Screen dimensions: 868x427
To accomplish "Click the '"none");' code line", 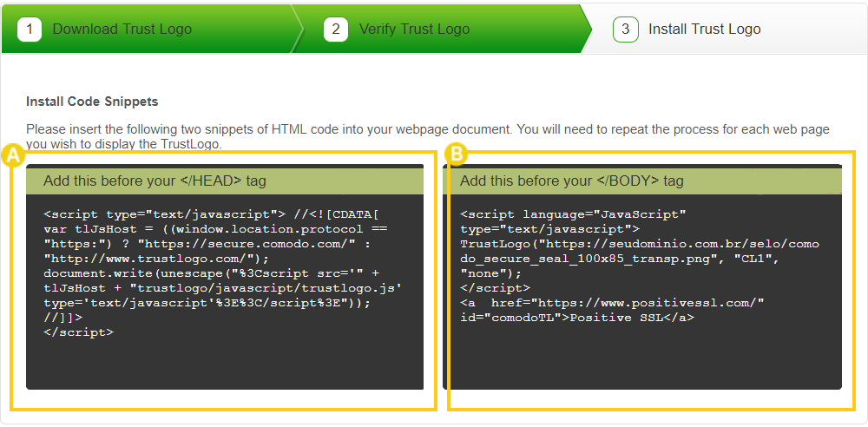I will [x=491, y=273].
